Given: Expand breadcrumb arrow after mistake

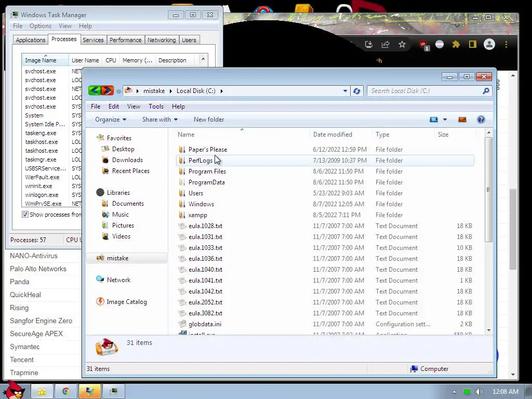Looking at the screenshot, I should [x=170, y=91].
